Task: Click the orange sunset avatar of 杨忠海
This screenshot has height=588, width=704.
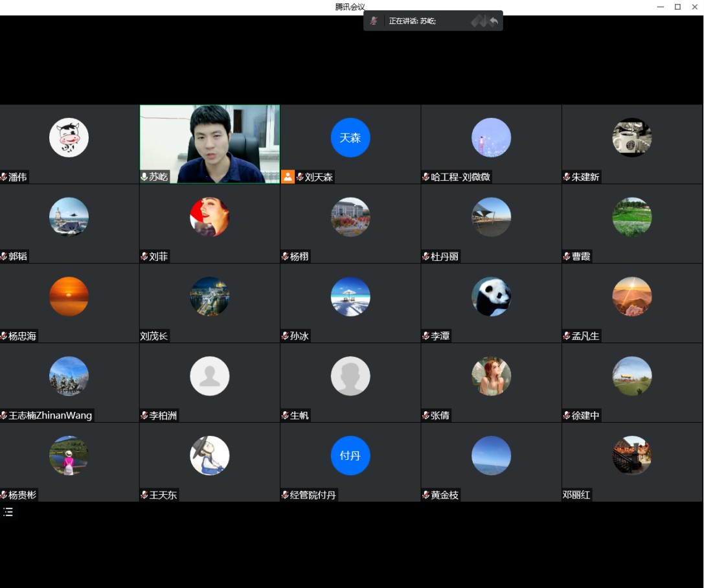Action: (x=69, y=297)
